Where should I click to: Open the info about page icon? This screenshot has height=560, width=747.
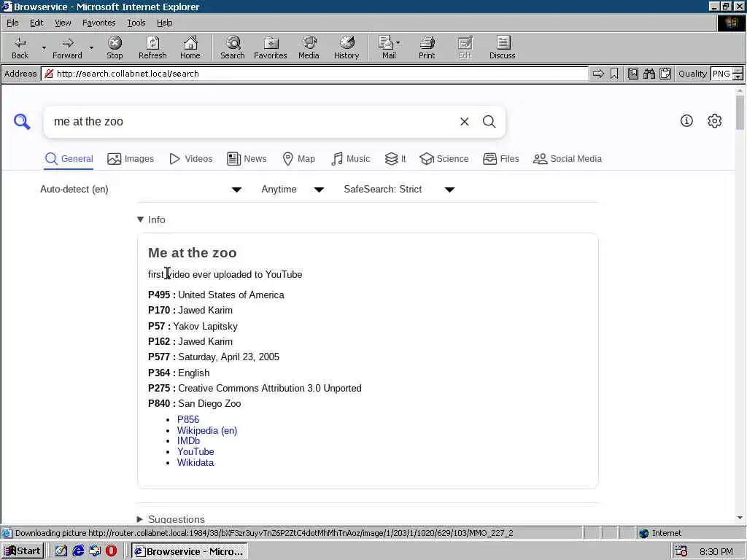point(686,121)
